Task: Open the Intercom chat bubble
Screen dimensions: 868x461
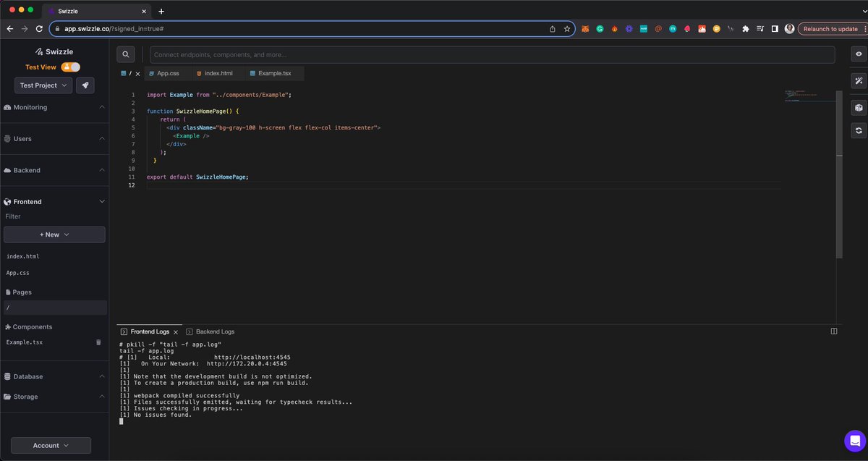Action: (x=855, y=441)
